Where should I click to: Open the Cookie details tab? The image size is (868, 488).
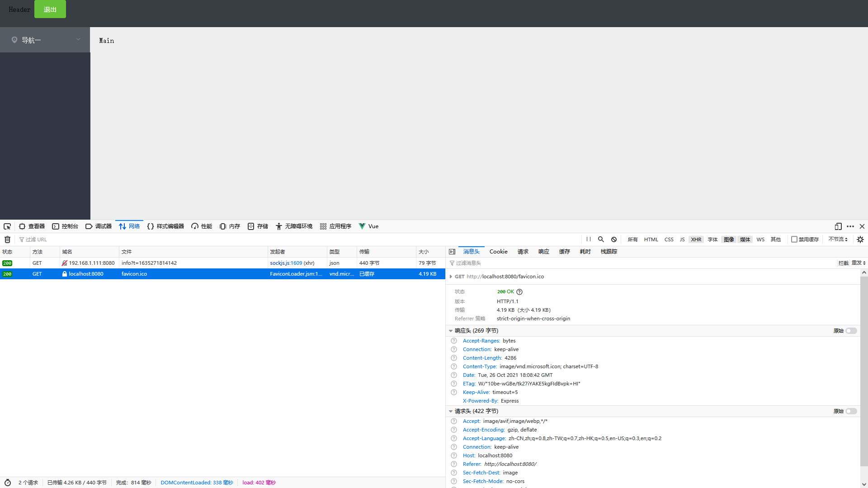pos(498,252)
